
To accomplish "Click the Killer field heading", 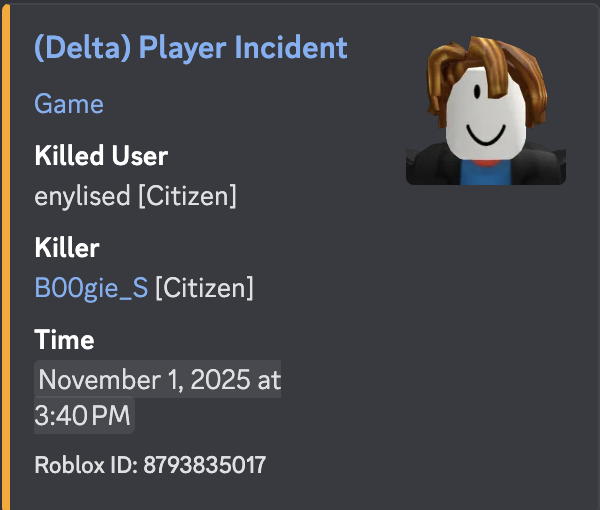I will point(66,247).
